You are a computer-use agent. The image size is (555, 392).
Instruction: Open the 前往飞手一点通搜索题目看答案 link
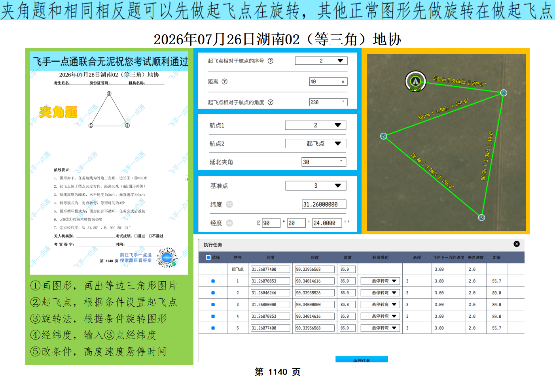(136, 258)
